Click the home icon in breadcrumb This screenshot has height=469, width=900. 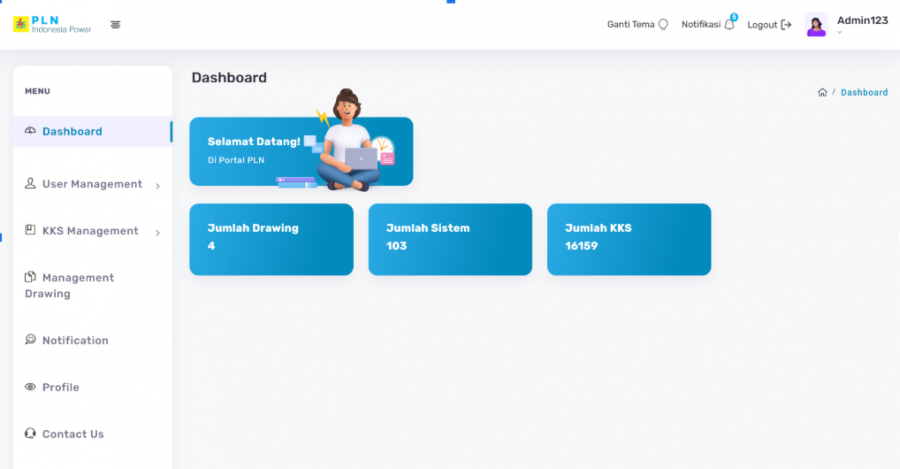[x=822, y=92]
